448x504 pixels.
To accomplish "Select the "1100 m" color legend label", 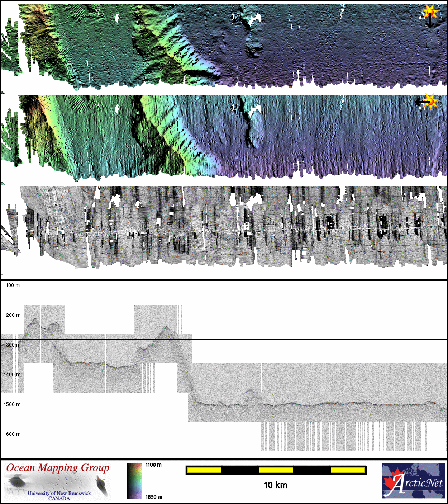I will click(x=153, y=465).
